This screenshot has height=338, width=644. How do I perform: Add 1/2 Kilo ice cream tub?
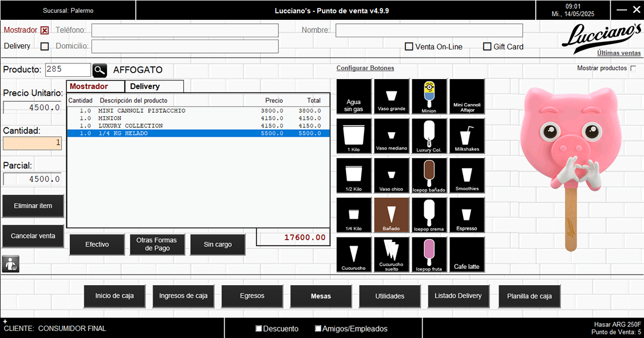[x=353, y=175]
